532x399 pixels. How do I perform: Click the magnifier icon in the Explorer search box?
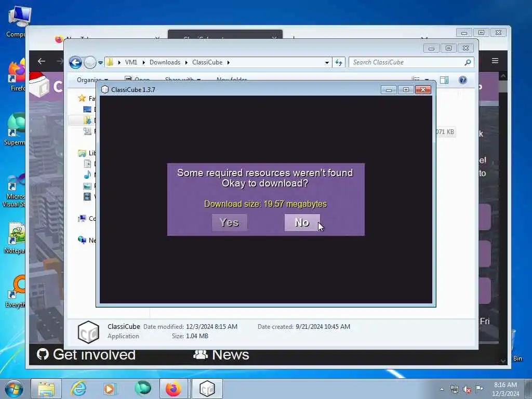tap(468, 62)
